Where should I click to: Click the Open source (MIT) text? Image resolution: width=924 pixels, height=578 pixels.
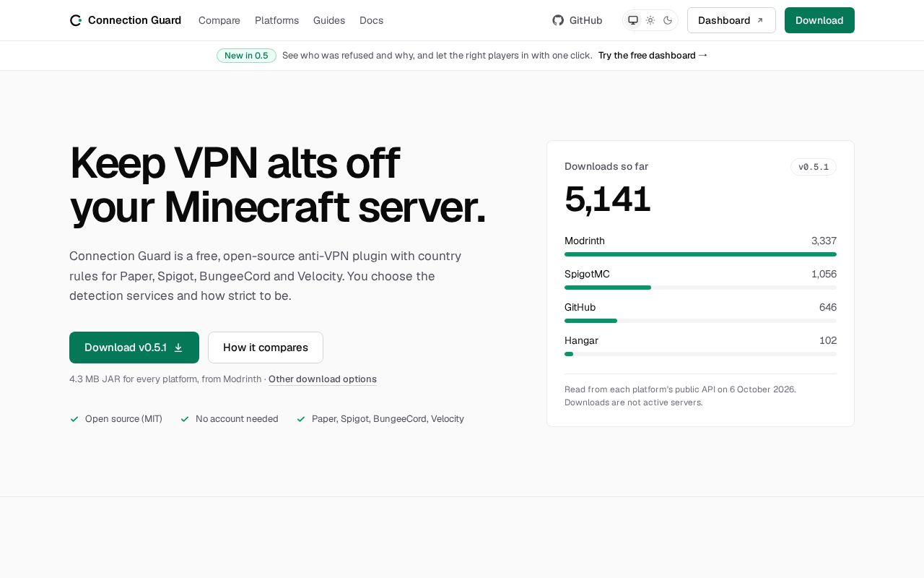[x=123, y=419]
